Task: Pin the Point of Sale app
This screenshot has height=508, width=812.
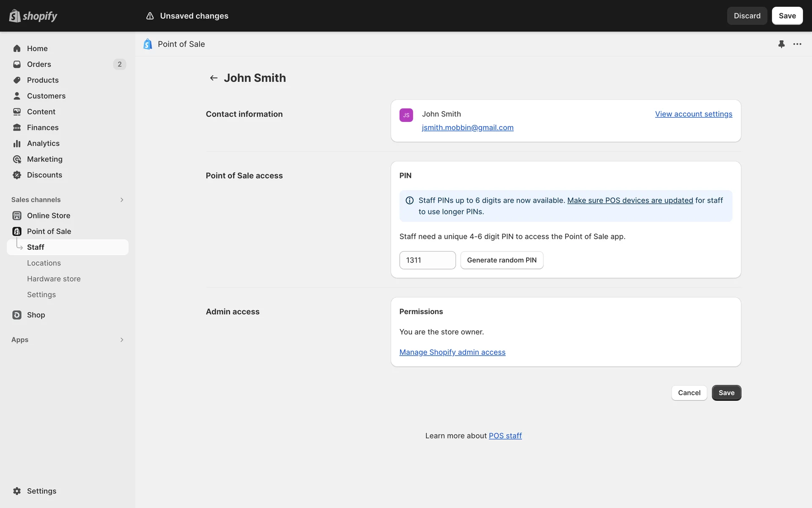Action: tap(781, 44)
